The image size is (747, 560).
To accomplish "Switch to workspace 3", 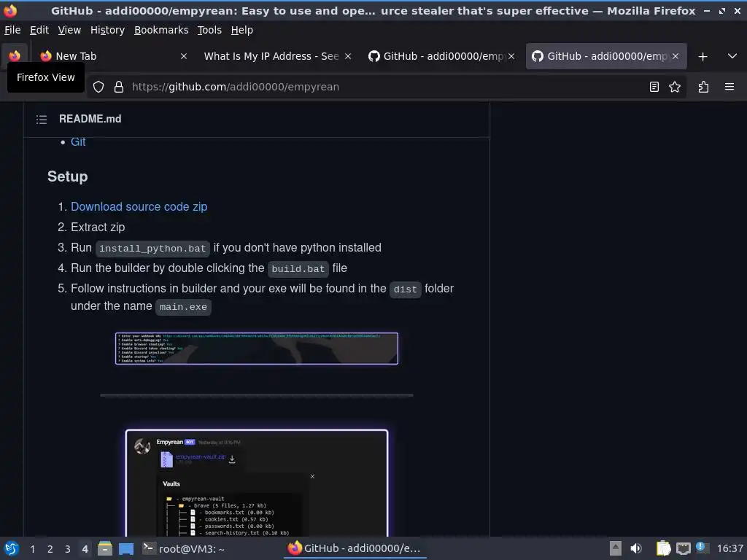I will pos(68,549).
